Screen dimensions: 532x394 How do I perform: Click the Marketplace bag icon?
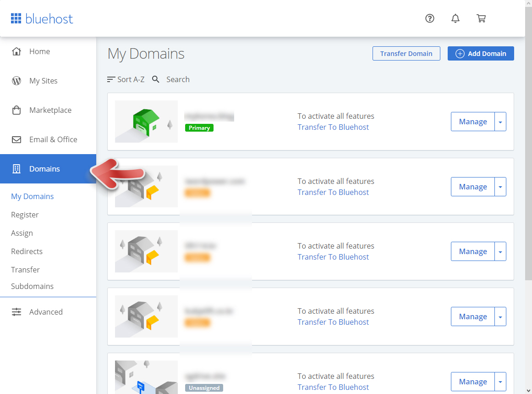(16, 110)
